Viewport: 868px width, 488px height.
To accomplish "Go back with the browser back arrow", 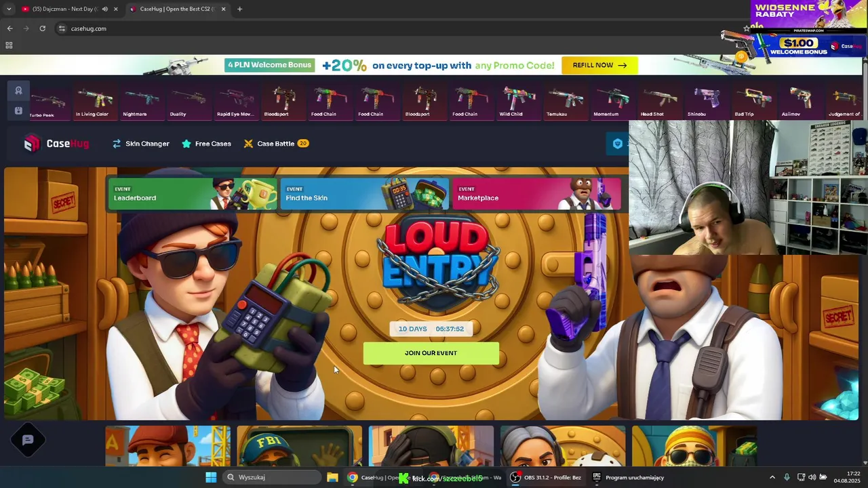I will [9, 28].
